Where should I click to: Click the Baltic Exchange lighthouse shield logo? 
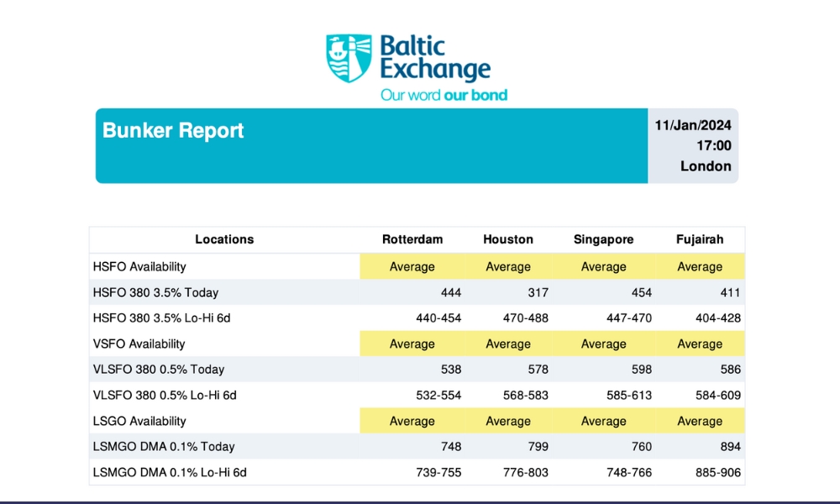(349, 58)
